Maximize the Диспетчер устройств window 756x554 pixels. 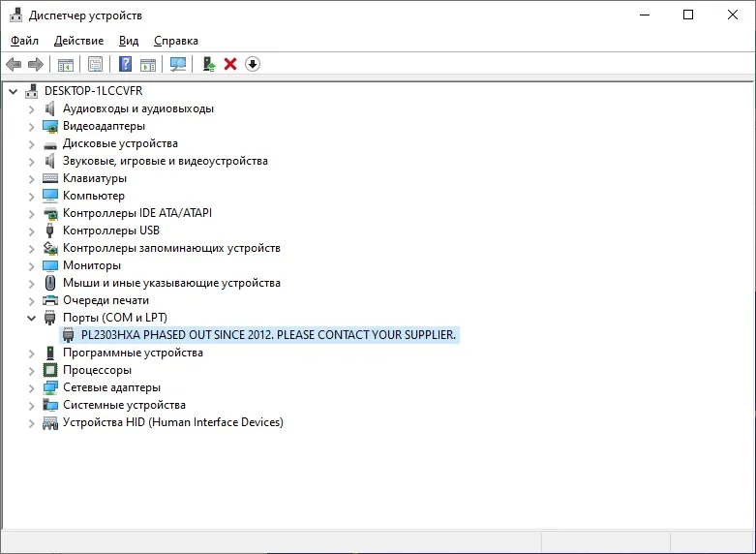(688, 15)
